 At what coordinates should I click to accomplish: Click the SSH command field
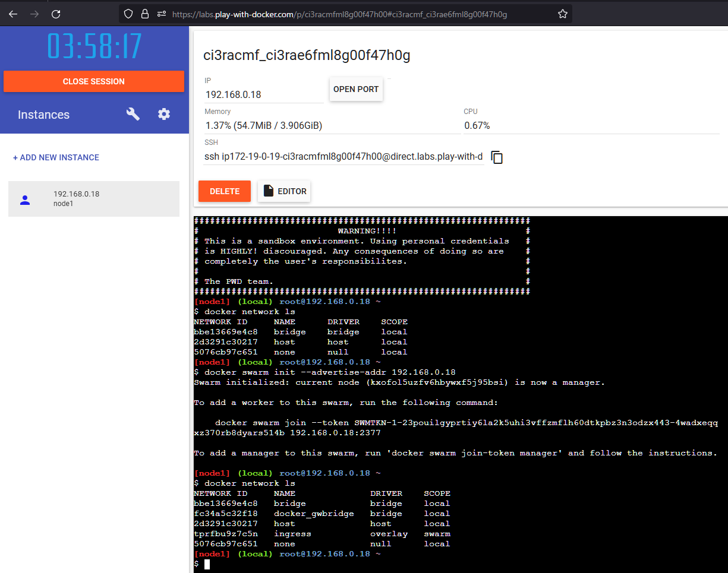tap(343, 157)
